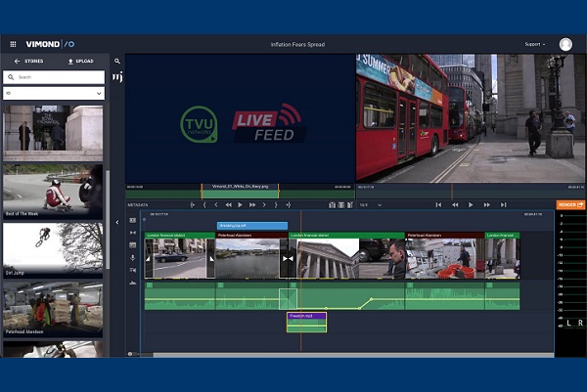The height and width of the screenshot is (392, 587).
Task: Select the Freedom.mp3 audio clip
Action: [306, 323]
